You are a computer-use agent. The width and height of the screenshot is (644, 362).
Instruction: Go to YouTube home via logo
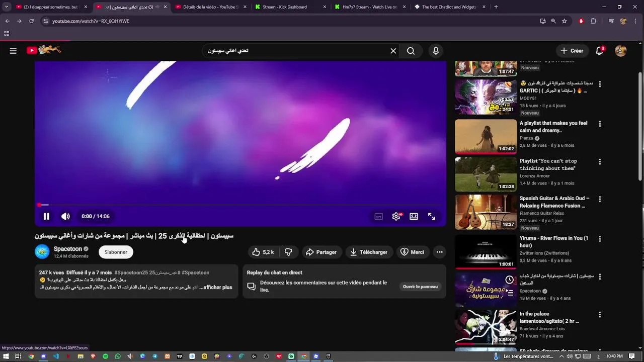click(44, 50)
